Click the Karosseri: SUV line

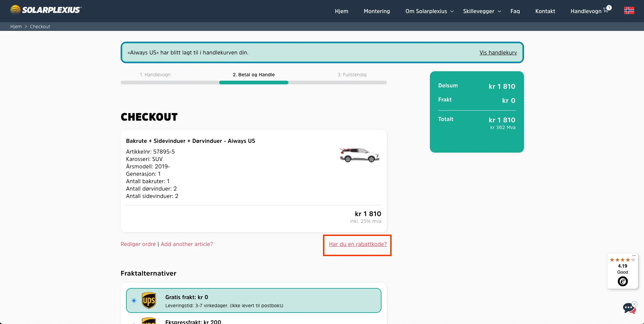point(144,159)
